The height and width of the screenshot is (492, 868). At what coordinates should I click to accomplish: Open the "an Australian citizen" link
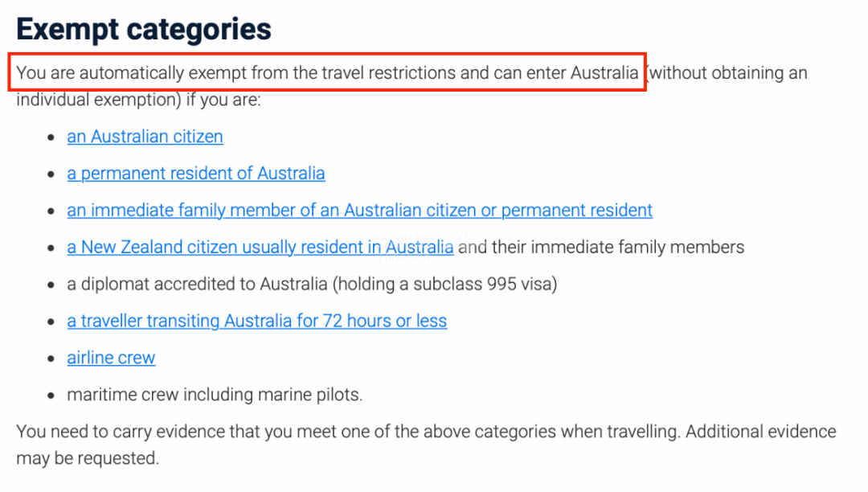coord(145,137)
